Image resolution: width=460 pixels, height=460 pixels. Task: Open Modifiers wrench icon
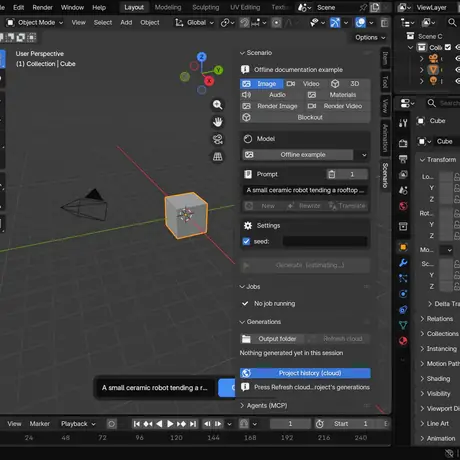pyautogui.click(x=403, y=263)
